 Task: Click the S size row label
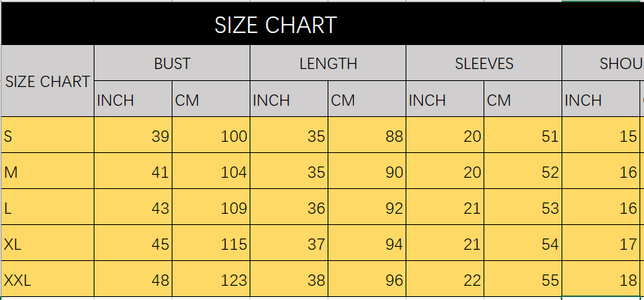point(48,135)
